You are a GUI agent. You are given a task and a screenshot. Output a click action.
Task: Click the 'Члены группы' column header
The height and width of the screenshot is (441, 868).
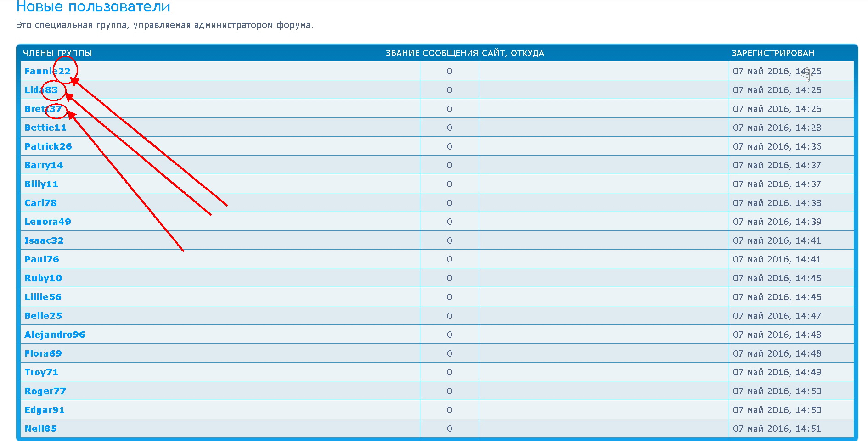pos(57,53)
